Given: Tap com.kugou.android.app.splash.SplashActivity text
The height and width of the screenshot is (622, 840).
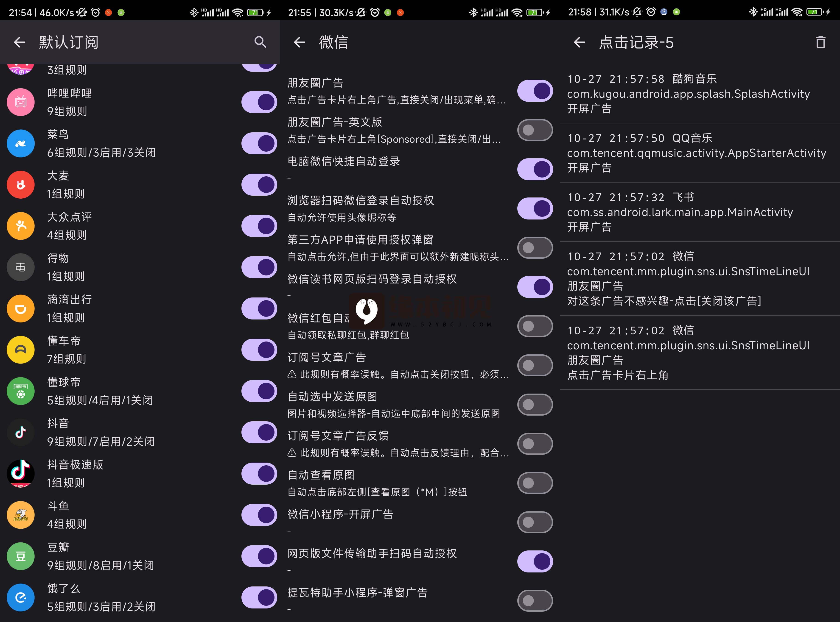Looking at the screenshot, I should (x=689, y=94).
